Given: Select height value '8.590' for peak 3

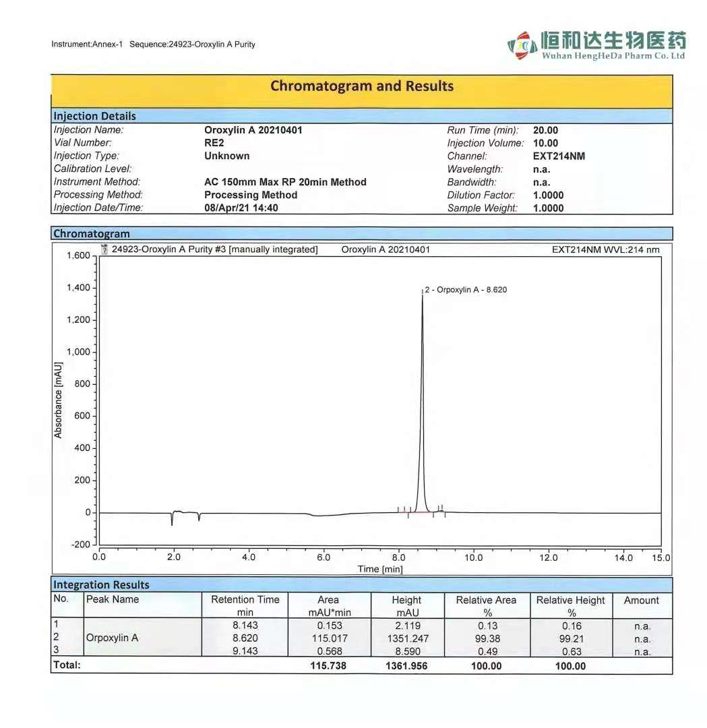Looking at the screenshot, I should [408, 651].
